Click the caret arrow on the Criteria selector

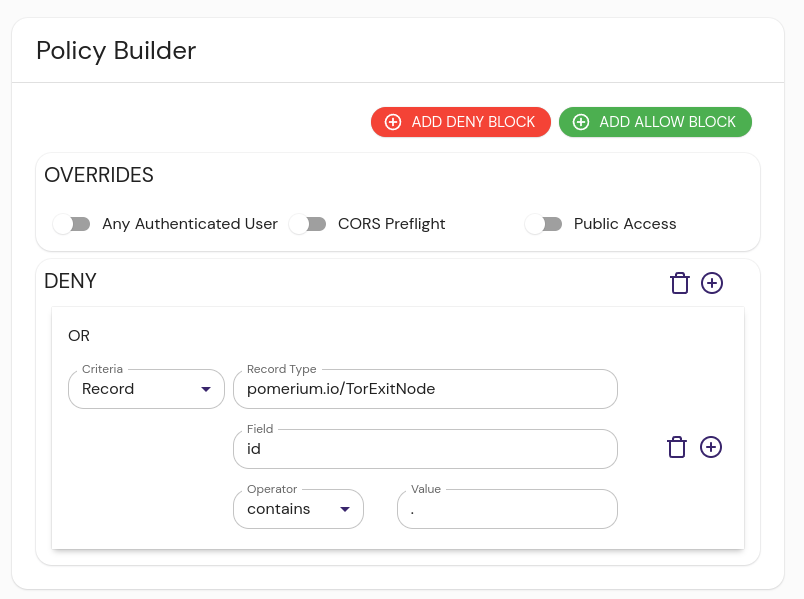click(207, 389)
